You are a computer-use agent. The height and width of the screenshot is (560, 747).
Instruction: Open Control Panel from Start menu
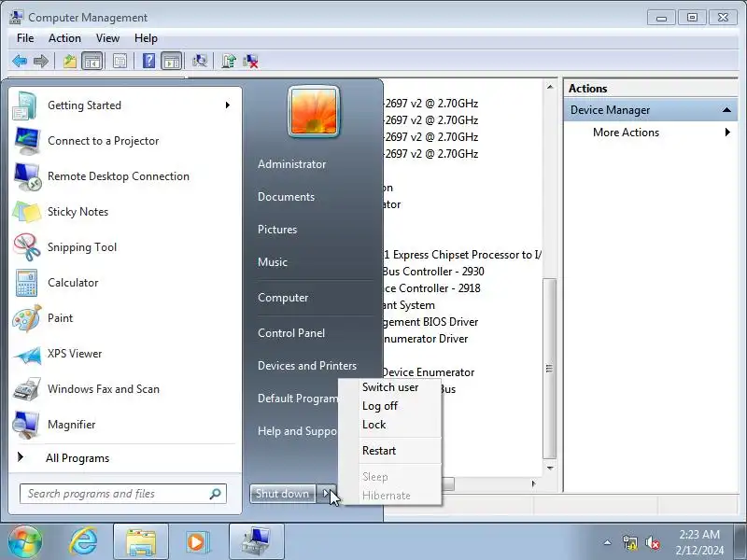291,333
